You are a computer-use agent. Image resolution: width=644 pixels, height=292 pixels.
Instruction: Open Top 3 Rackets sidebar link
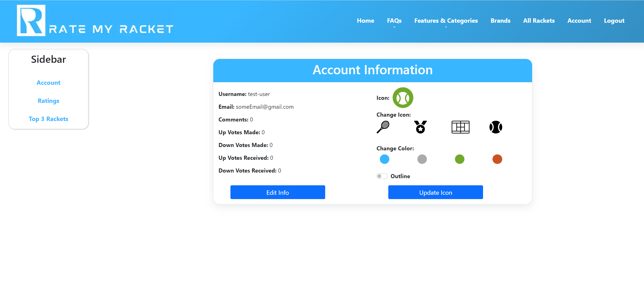click(49, 119)
